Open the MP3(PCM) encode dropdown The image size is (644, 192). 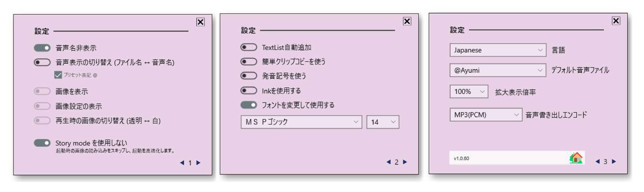point(486,115)
